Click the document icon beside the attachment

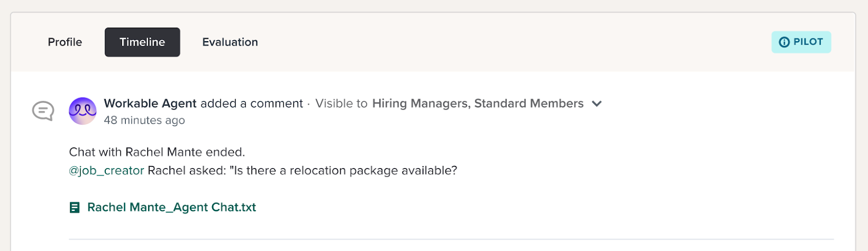coord(75,208)
